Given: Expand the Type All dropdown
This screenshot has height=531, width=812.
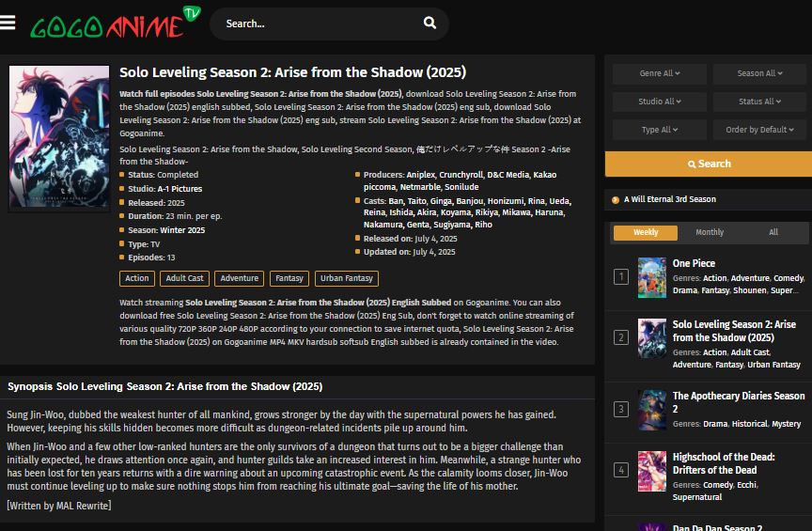Looking at the screenshot, I should [x=659, y=130].
